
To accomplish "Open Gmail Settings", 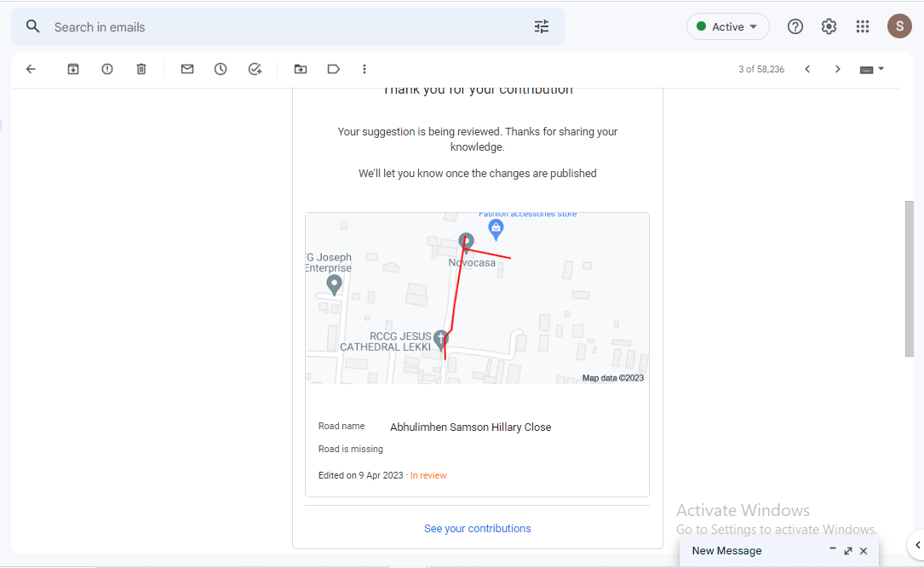I will pyautogui.click(x=829, y=26).
